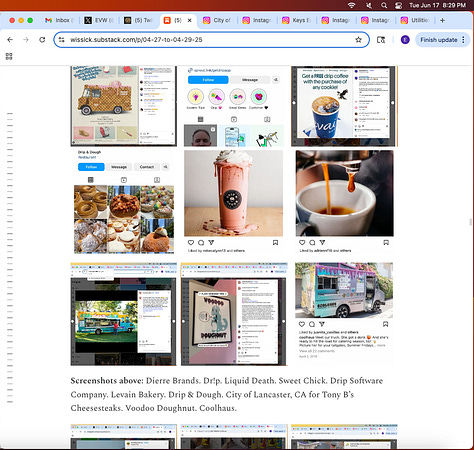Open the Voodoo Doughnut poster screenshot
The height and width of the screenshot is (450, 474).
(x=234, y=314)
